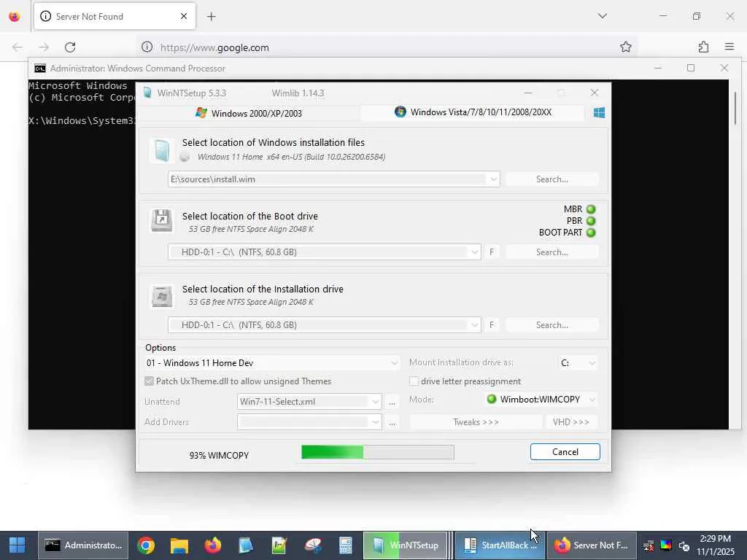Open File Explorer from the taskbar
Image resolution: width=747 pixels, height=560 pixels.
pos(179,545)
